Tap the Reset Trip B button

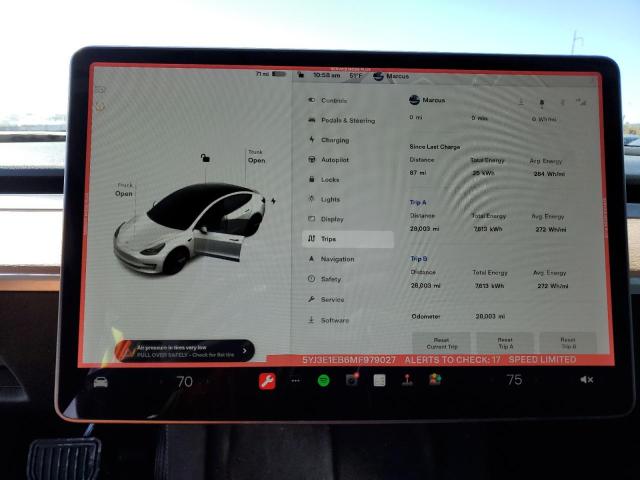pyautogui.click(x=568, y=343)
